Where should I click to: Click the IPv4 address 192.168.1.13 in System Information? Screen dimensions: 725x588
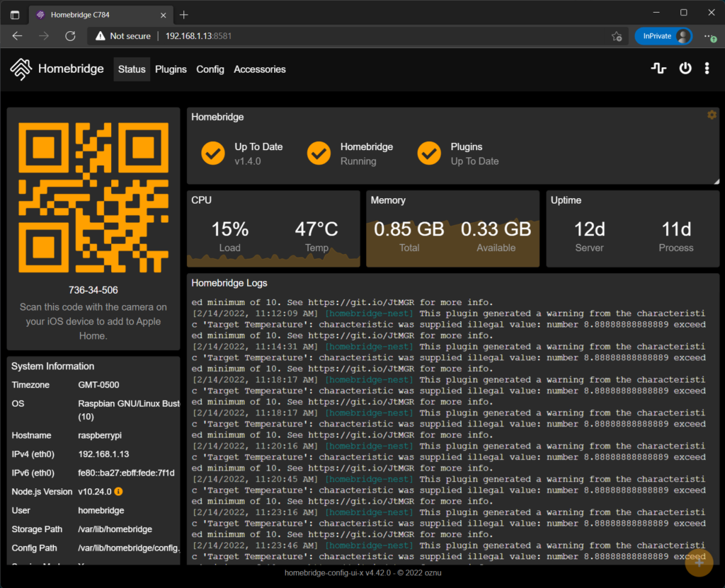coord(103,454)
